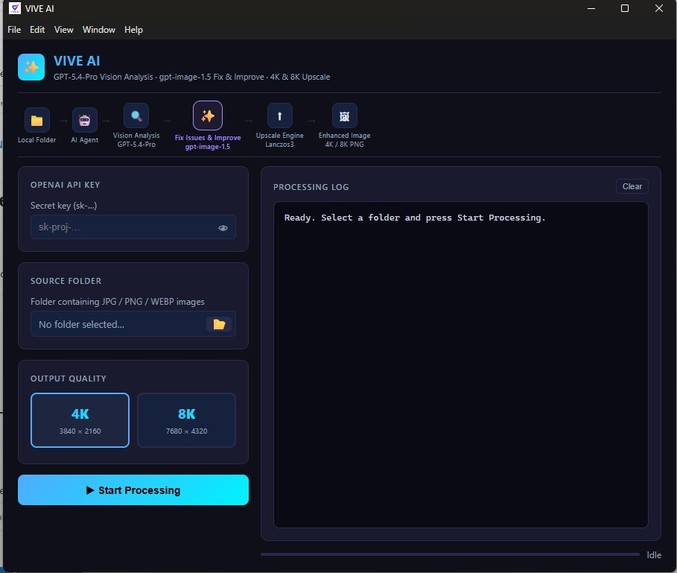Open the View menu
Image resolution: width=677 pixels, height=573 pixels.
click(x=63, y=30)
